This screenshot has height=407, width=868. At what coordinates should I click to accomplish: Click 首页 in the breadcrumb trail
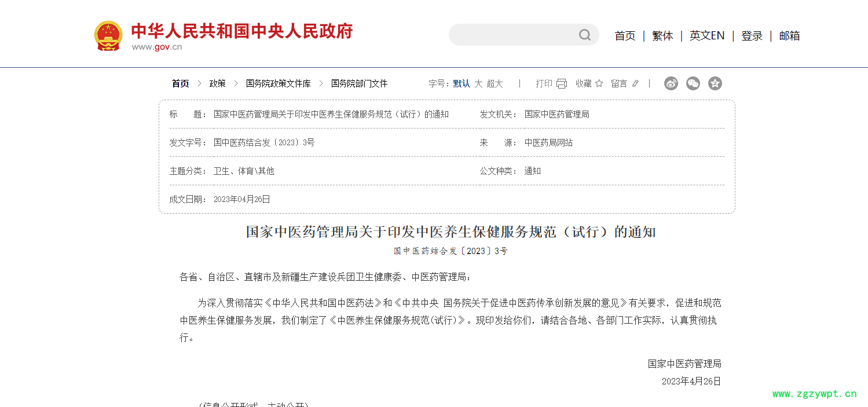[180, 84]
